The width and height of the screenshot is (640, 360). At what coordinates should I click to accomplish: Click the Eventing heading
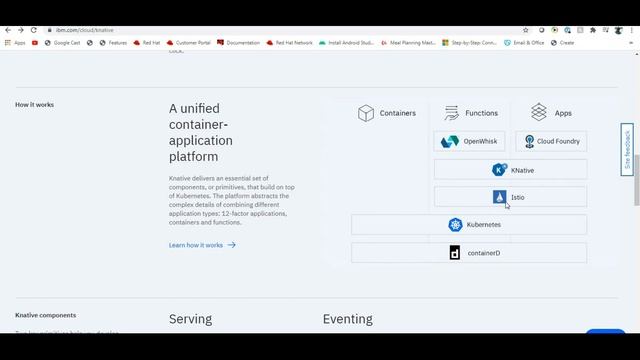click(348, 319)
